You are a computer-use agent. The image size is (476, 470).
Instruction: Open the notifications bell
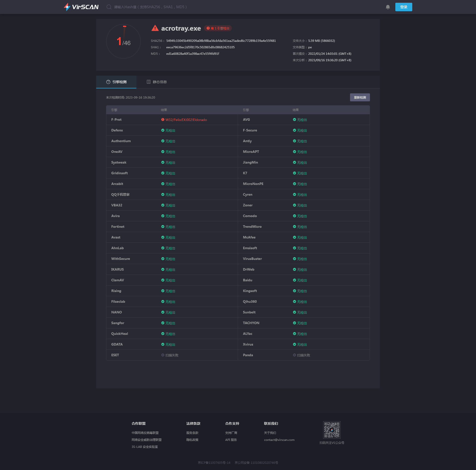click(388, 7)
